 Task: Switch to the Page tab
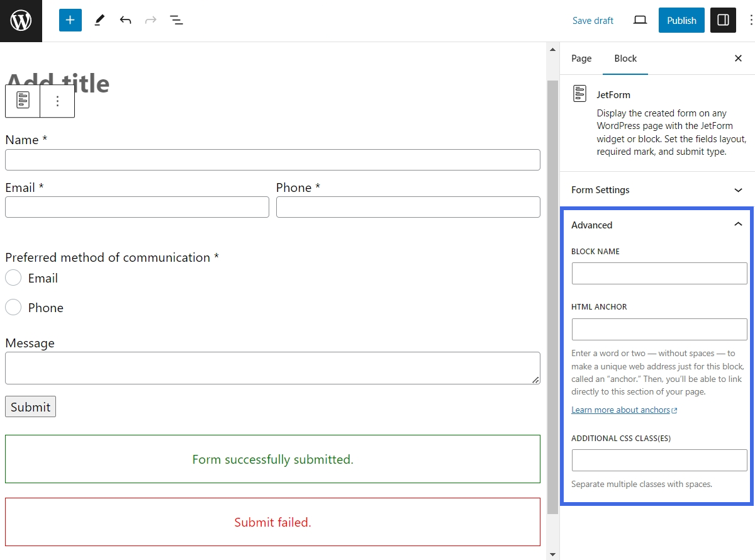(x=581, y=59)
